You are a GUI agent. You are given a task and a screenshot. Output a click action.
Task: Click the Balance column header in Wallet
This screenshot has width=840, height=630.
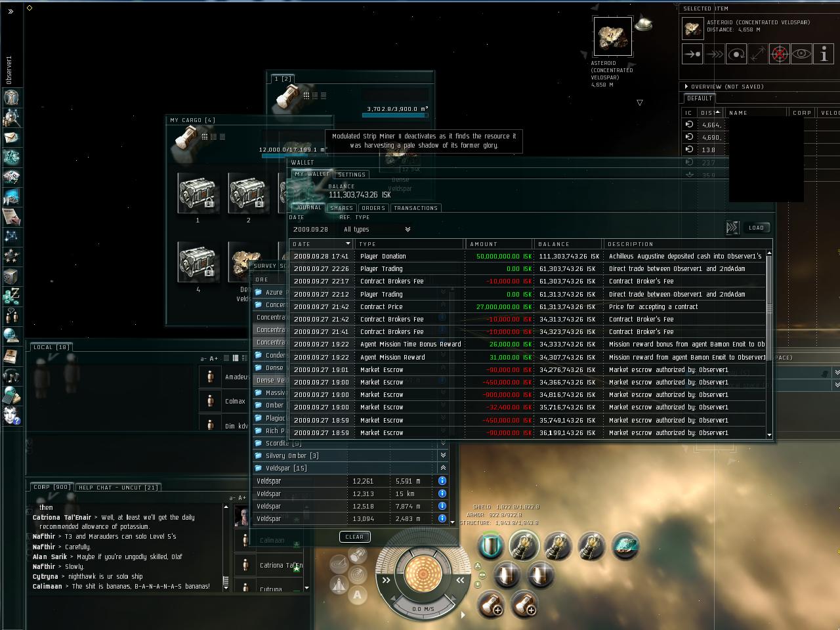point(568,244)
